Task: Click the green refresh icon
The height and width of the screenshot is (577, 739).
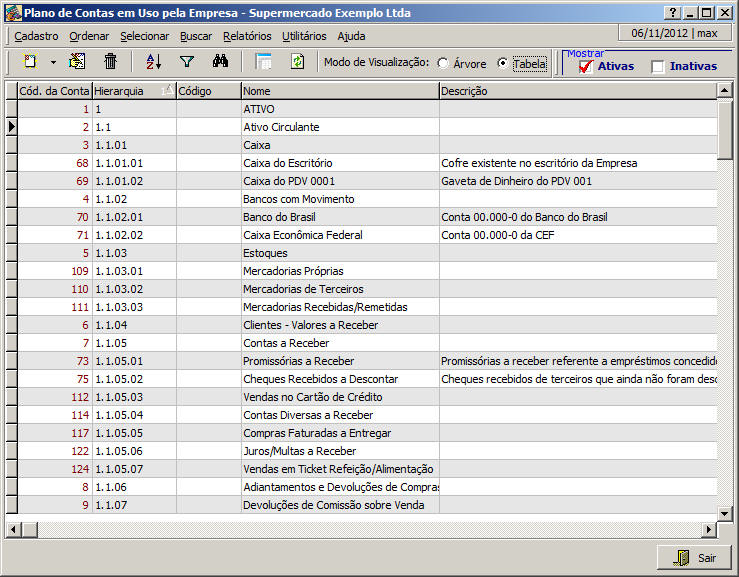Action: click(x=297, y=62)
